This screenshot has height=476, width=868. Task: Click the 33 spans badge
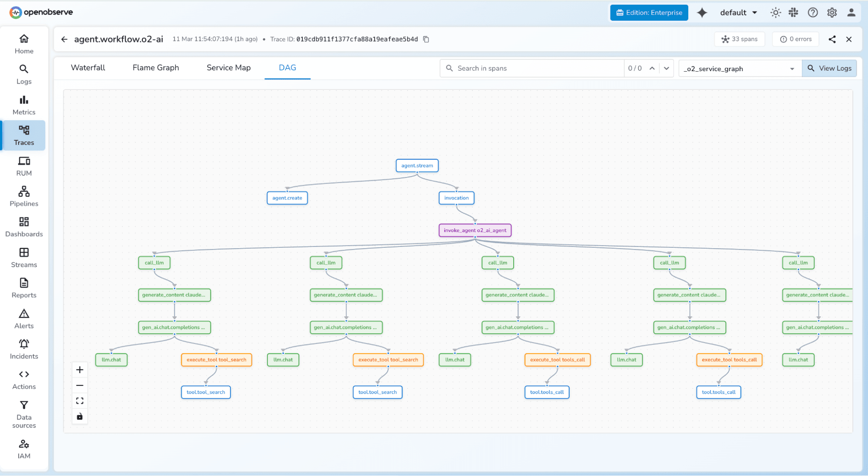[x=739, y=39]
